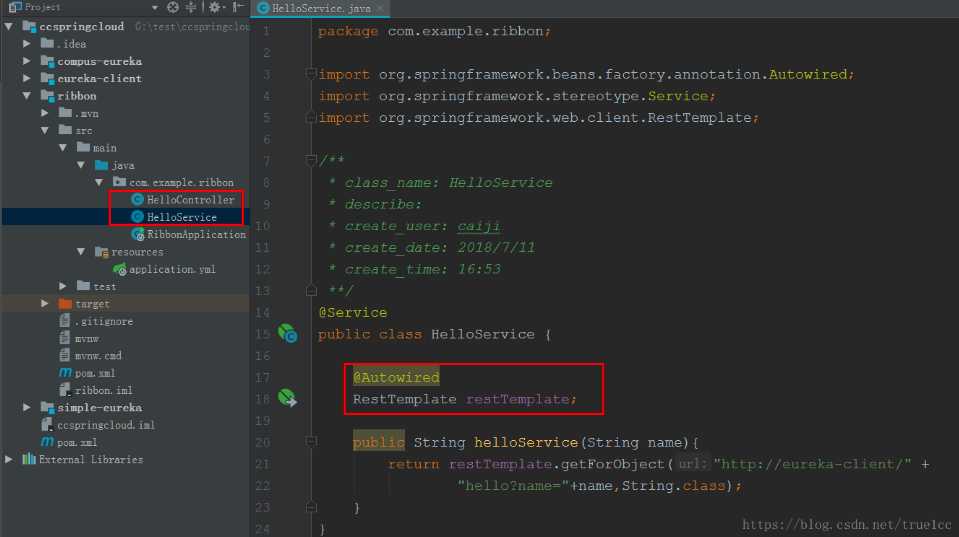
Task: Open ribbon module pom.xml
Action: click(x=95, y=372)
